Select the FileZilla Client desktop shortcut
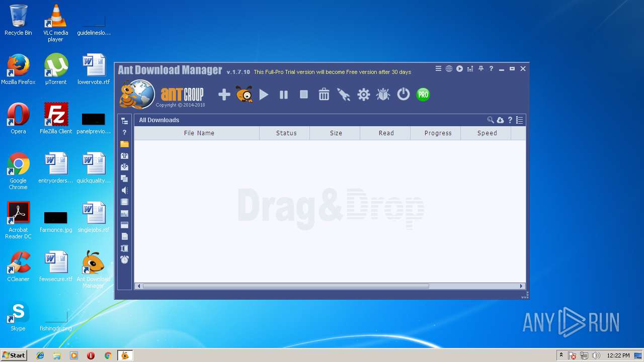 click(56, 118)
